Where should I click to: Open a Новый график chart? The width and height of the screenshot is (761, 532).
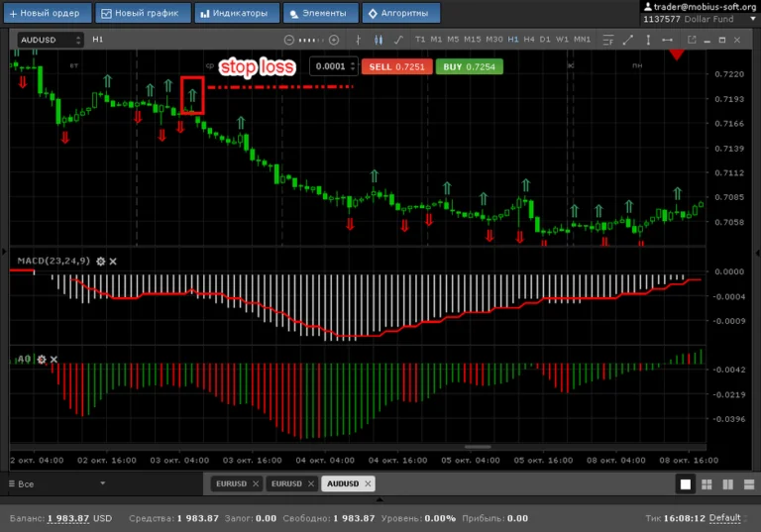143,13
